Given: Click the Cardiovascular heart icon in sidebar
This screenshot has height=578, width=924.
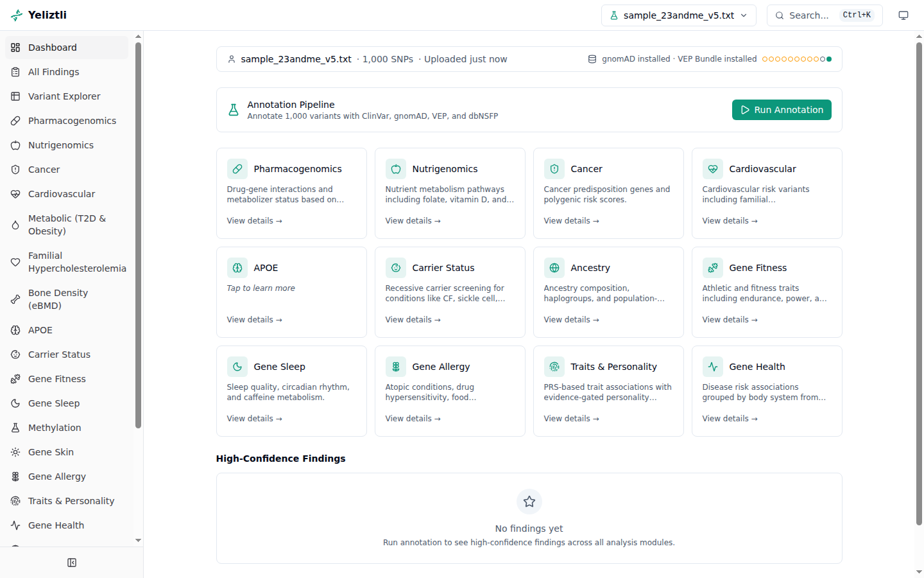Looking at the screenshot, I should coord(15,194).
